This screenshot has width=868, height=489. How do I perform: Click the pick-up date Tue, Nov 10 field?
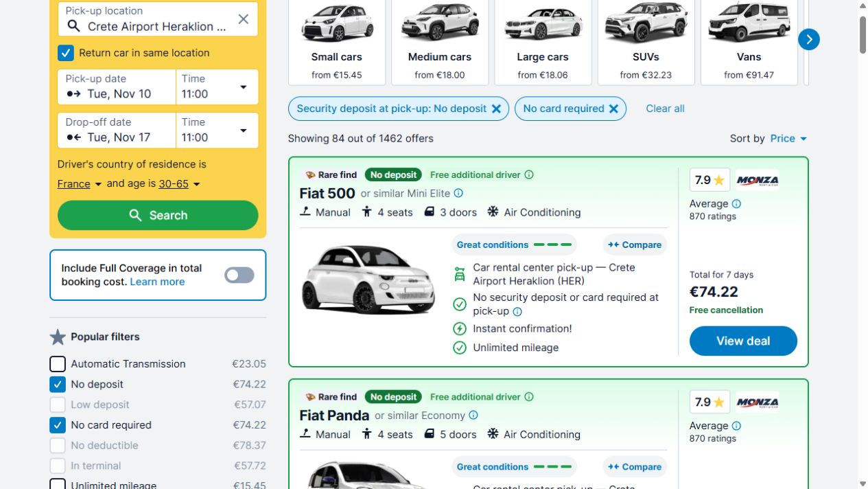[117, 87]
